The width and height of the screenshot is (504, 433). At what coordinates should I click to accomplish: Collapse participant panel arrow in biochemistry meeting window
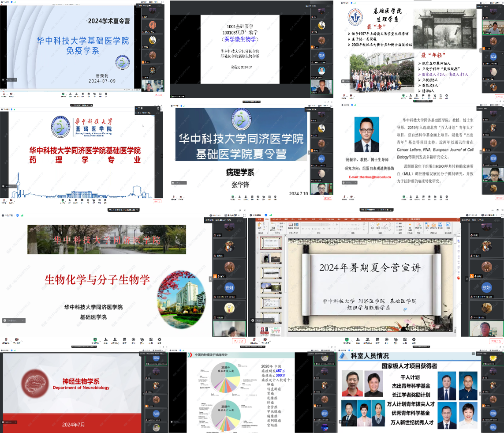click(210, 279)
